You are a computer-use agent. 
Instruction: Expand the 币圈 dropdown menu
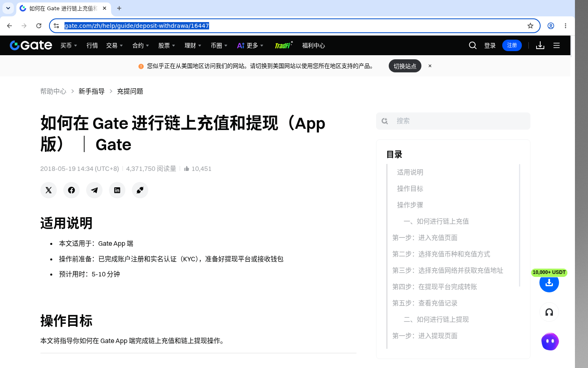tap(219, 45)
